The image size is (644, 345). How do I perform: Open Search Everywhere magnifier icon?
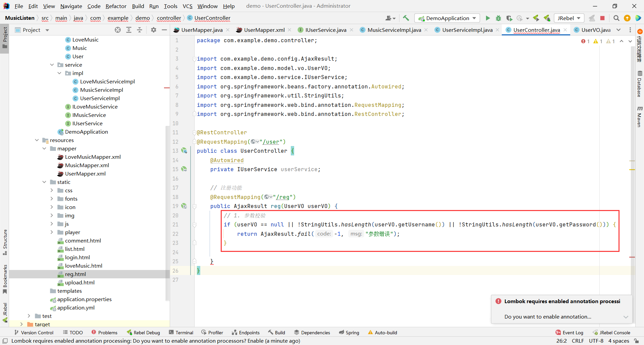[616, 18]
